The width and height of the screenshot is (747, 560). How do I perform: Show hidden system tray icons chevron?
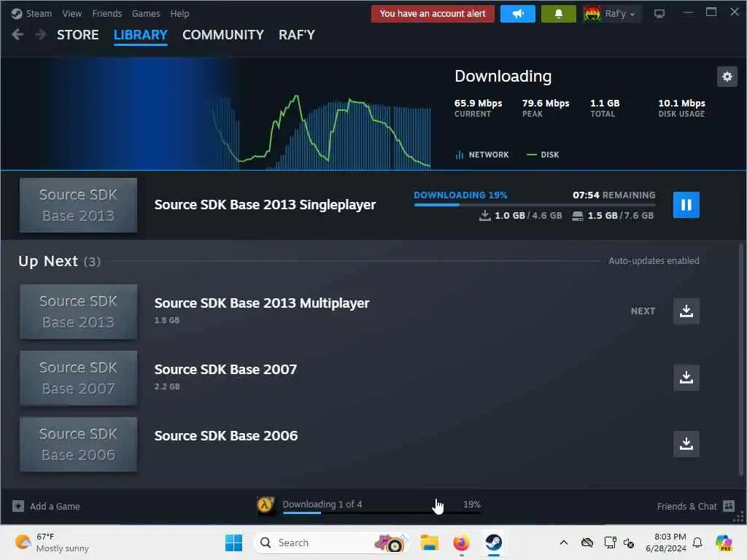click(x=564, y=542)
